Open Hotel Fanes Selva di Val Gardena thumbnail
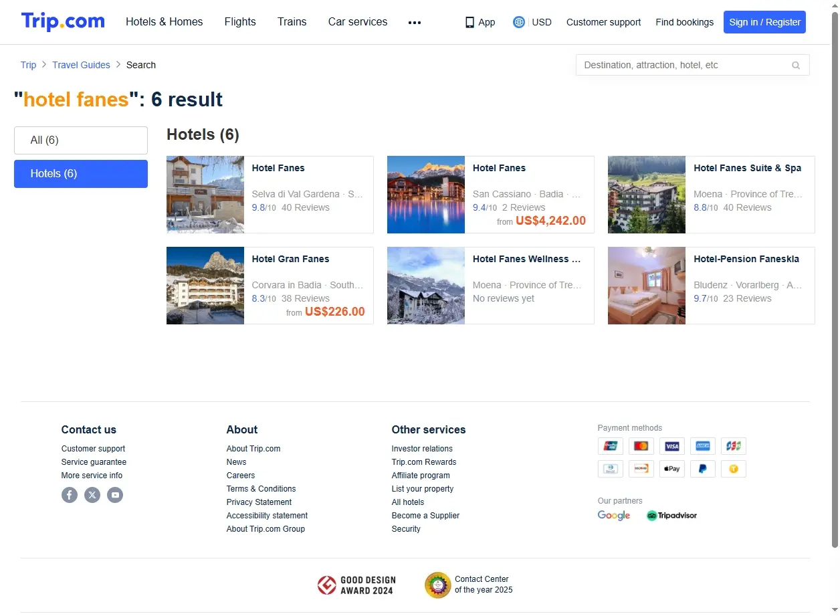This screenshot has height=616, width=840. [x=205, y=195]
